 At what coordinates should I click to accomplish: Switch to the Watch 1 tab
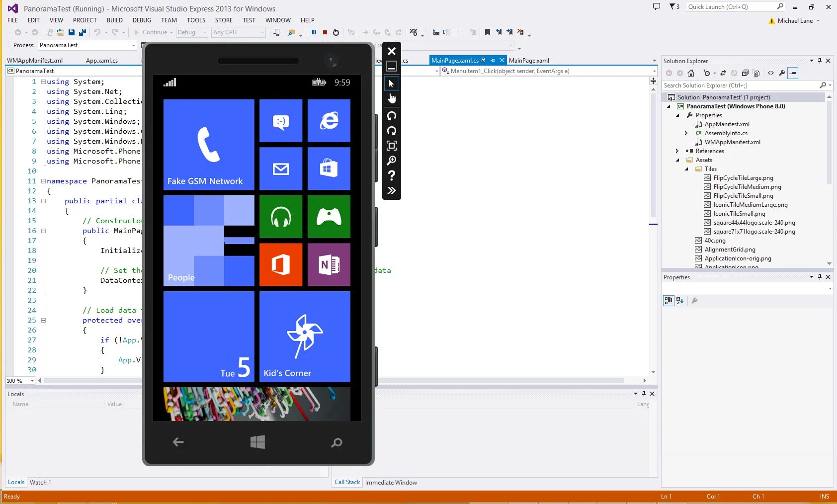(40, 483)
